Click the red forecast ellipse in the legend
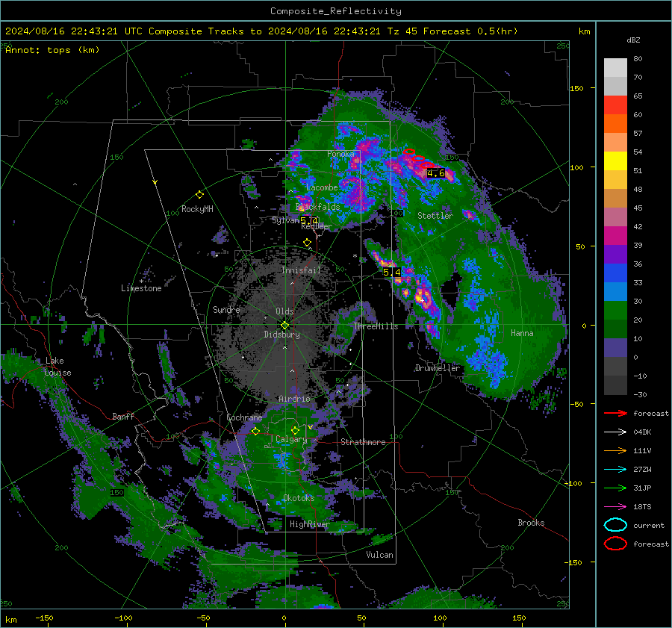672x628 pixels. tap(615, 544)
